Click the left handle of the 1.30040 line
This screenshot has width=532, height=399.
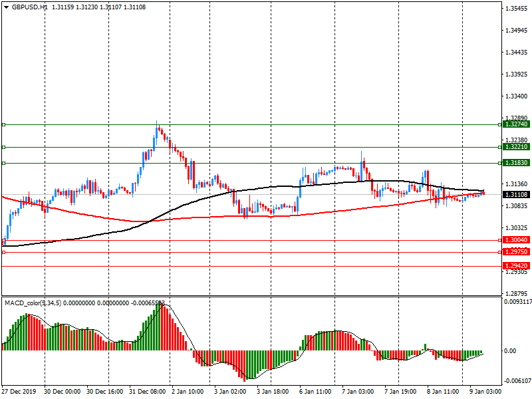pos(3,240)
